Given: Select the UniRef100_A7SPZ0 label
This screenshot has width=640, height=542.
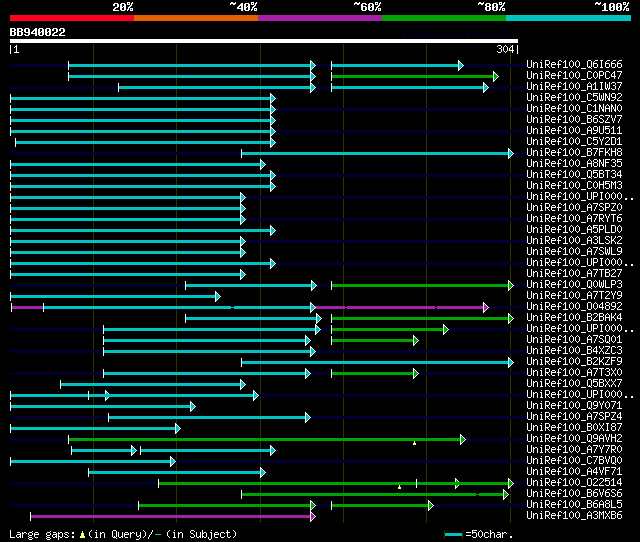Looking at the screenshot, I should 574,208.
